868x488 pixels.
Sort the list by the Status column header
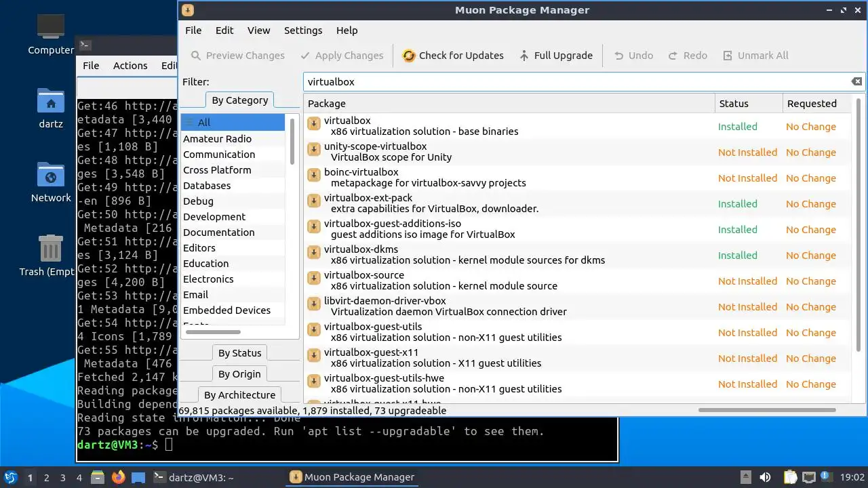[x=748, y=104]
